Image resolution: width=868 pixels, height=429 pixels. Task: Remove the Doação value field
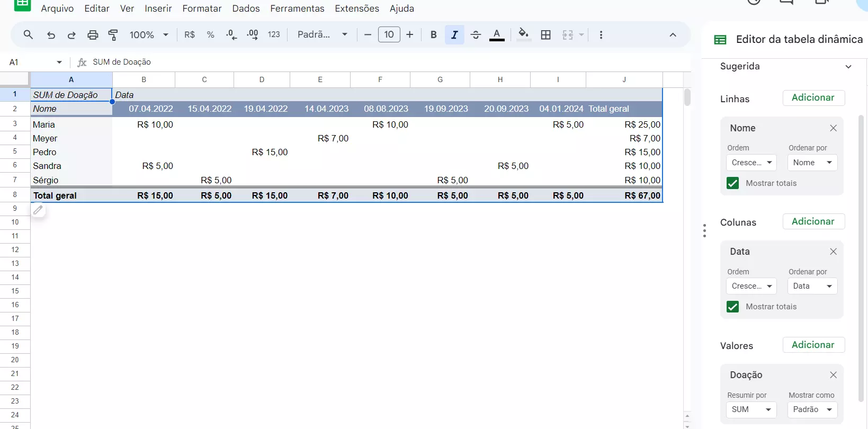[x=833, y=375]
